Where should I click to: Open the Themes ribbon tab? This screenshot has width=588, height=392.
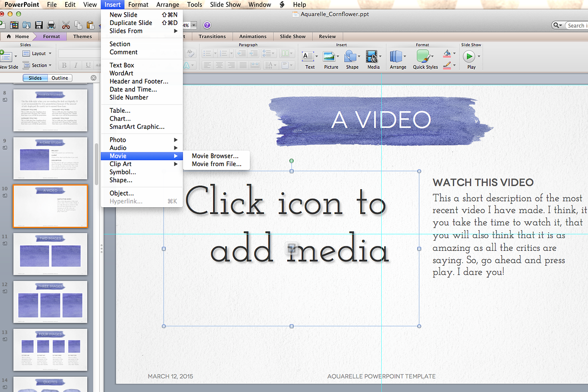[83, 36]
